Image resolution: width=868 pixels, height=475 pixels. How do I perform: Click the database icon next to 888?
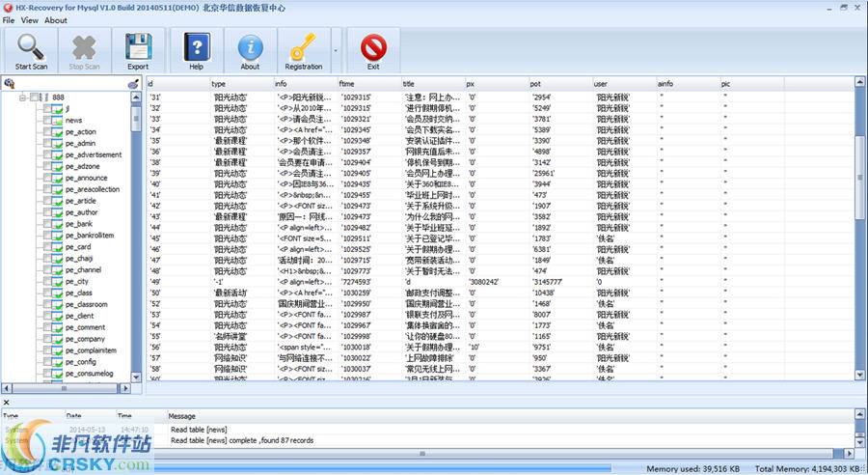[x=44, y=97]
